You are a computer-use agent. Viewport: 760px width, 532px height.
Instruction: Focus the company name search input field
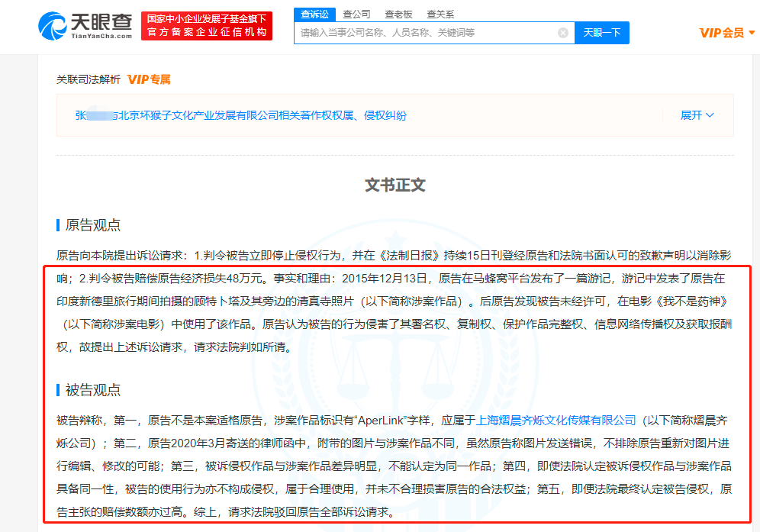click(x=427, y=33)
